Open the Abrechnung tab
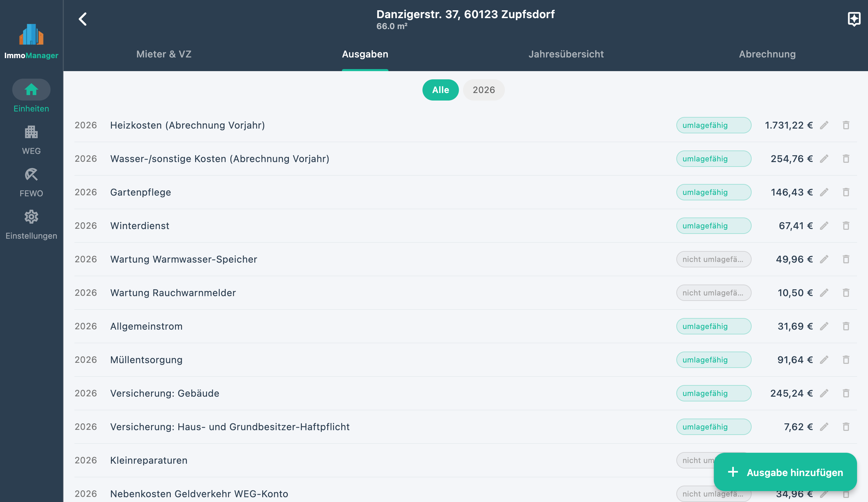 pos(767,54)
